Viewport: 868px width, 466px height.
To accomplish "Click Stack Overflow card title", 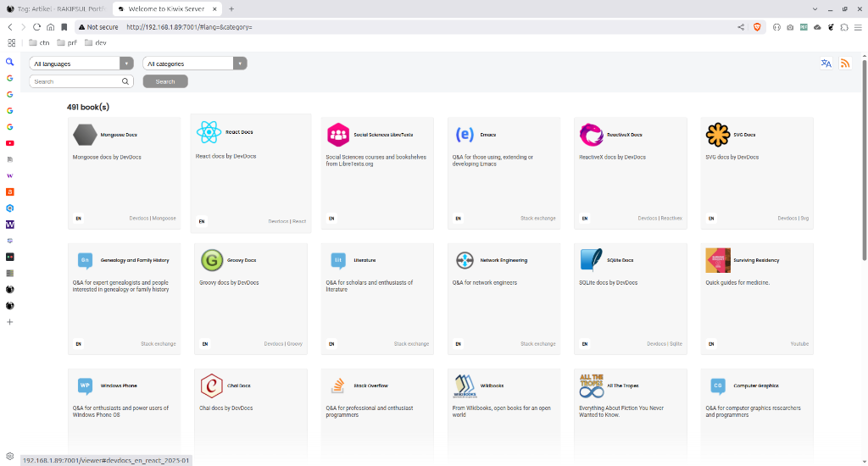I will pyautogui.click(x=371, y=386).
